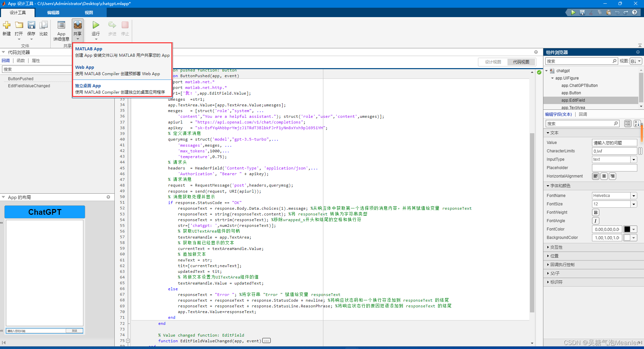The height and width of the screenshot is (349, 644).
Task: Click the BackgroundColor white swatch
Action: click(627, 238)
